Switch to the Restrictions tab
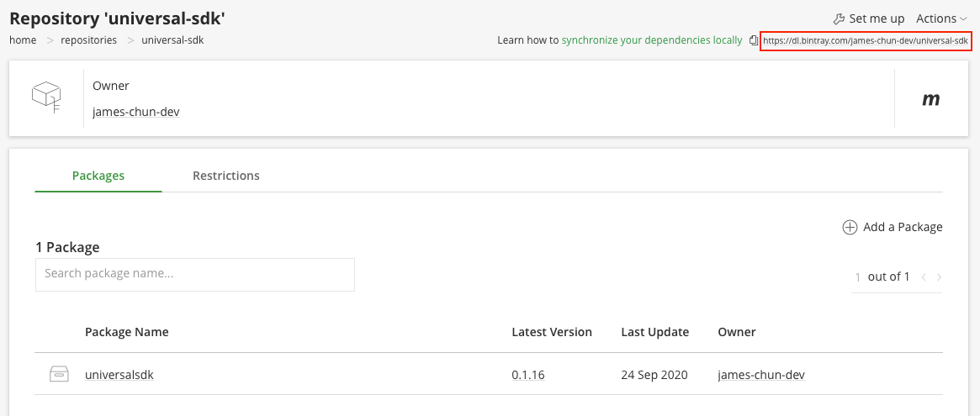The height and width of the screenshot is (416, 980). 226,176
